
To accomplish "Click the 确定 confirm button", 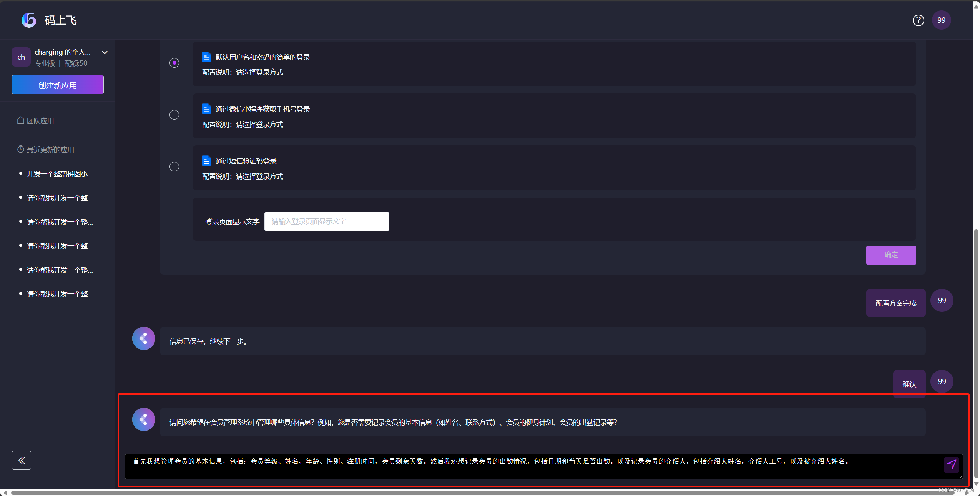I will click(890, 255).
